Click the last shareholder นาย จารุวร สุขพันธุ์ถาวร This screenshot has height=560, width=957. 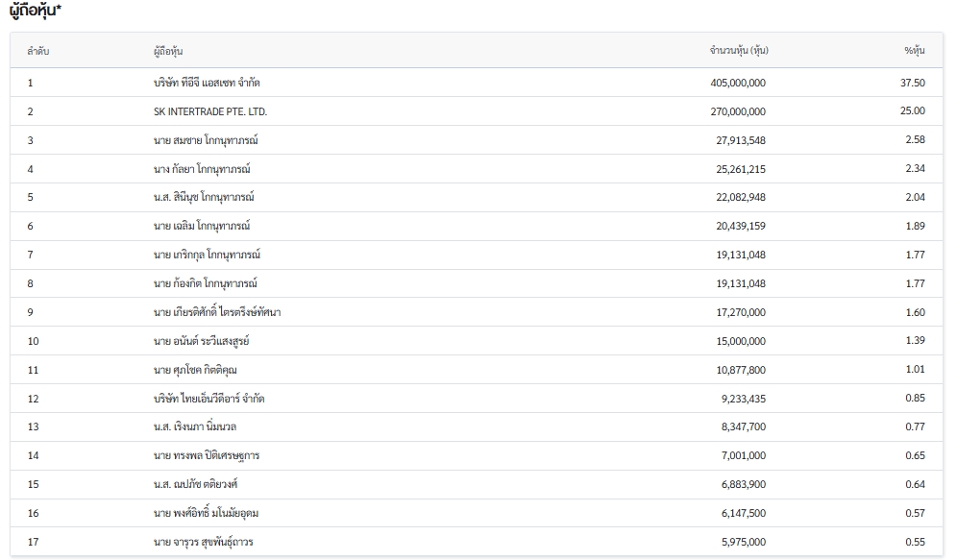[206, 542]
